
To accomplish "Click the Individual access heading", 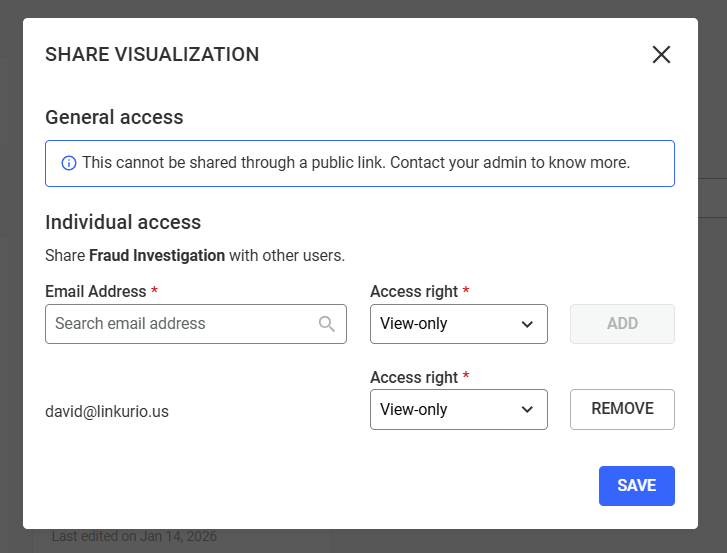I will click(x=123, y=222).
